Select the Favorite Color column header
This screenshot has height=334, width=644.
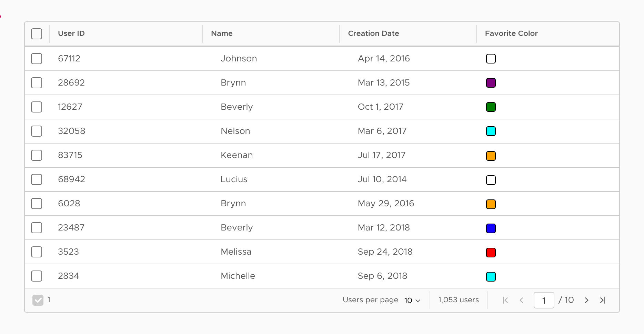pyautogui.click(x=511, y=33)
